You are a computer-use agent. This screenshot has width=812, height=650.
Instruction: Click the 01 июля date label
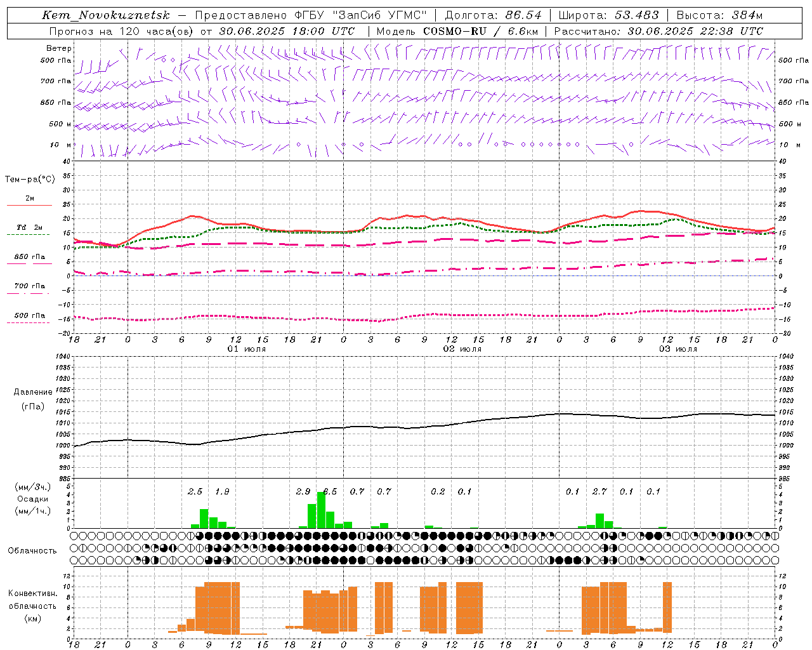click(247, 349)
